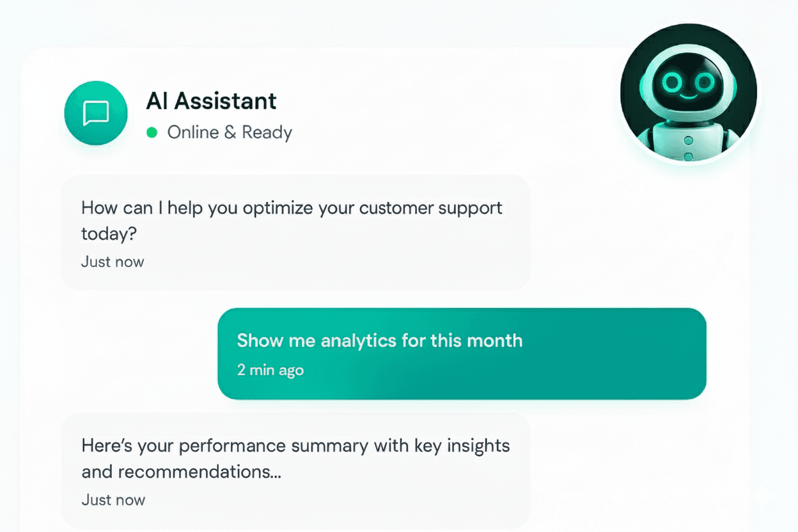The width and height of the screenshot is (798, 532).
Task: Click the "Online & Ready" status text
Action: [230, 132]
